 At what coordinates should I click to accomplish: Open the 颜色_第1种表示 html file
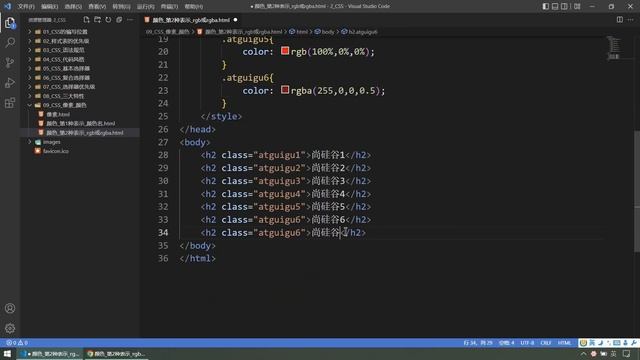coord(80,123)
